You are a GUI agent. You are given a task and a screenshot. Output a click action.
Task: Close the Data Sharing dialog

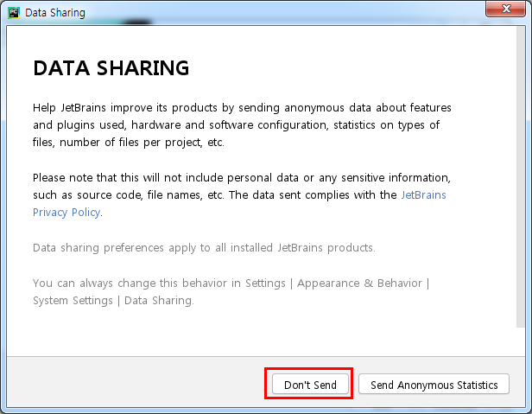pos(505,10)
